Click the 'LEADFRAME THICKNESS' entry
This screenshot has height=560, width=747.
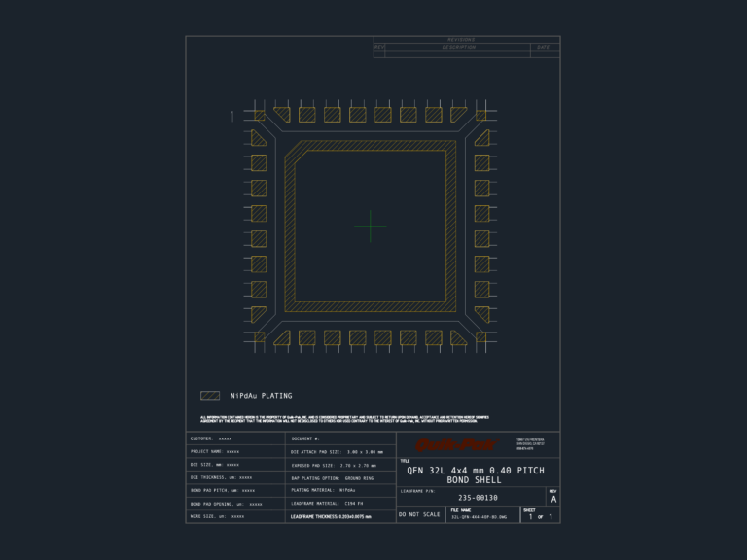[331, 516]
